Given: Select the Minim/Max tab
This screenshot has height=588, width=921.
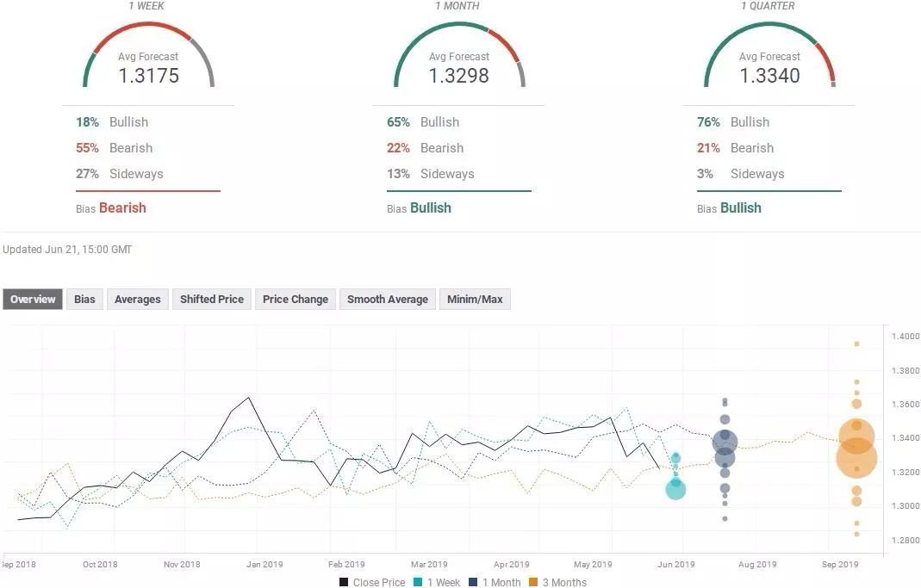Looking at the screenshot, I should (475, 300).
